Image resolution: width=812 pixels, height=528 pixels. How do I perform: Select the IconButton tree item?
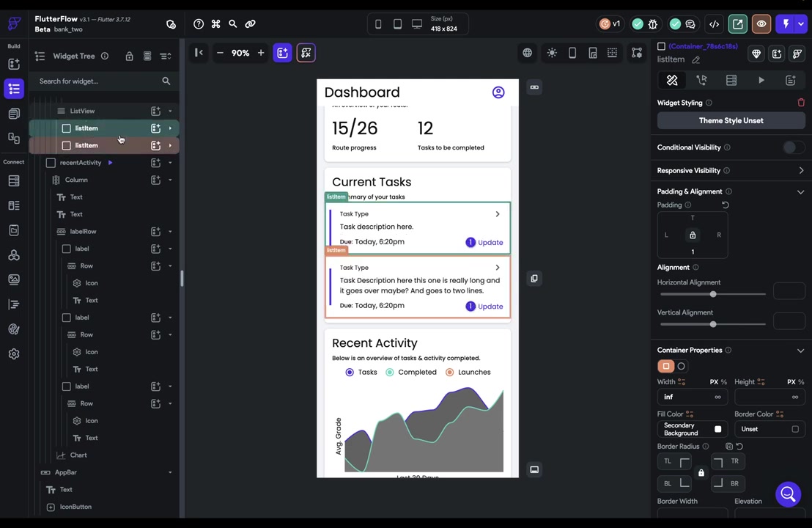coord(75,507)
